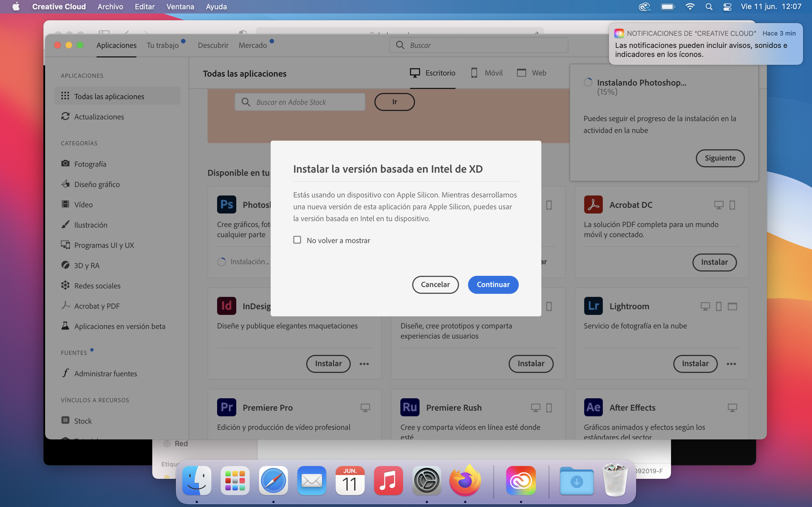Open more options for Lightroom
Screen dimensions: 812x507
pyautogui.click(x=731, y=364)
